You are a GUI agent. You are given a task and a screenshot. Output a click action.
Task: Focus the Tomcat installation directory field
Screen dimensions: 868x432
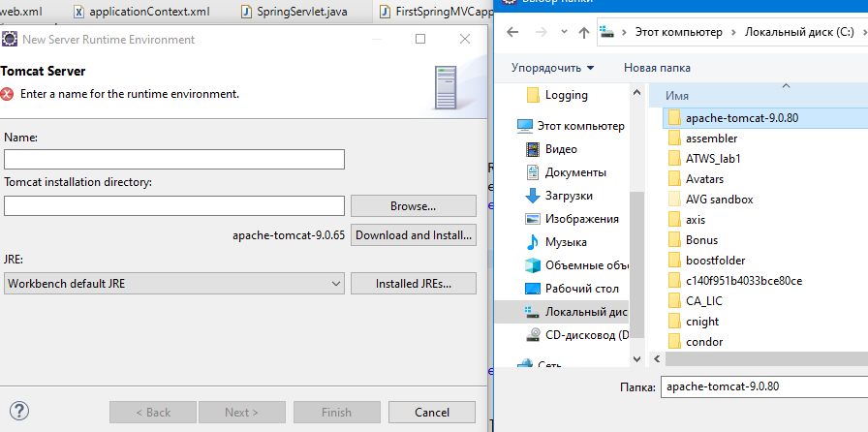point(173,206)
